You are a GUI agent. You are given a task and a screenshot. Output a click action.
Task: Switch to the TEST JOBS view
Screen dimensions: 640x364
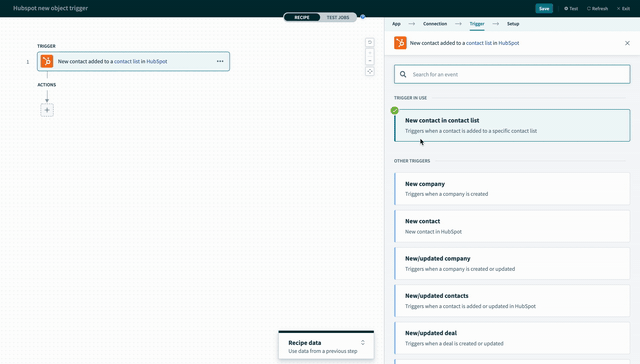(x=338, y=17)
